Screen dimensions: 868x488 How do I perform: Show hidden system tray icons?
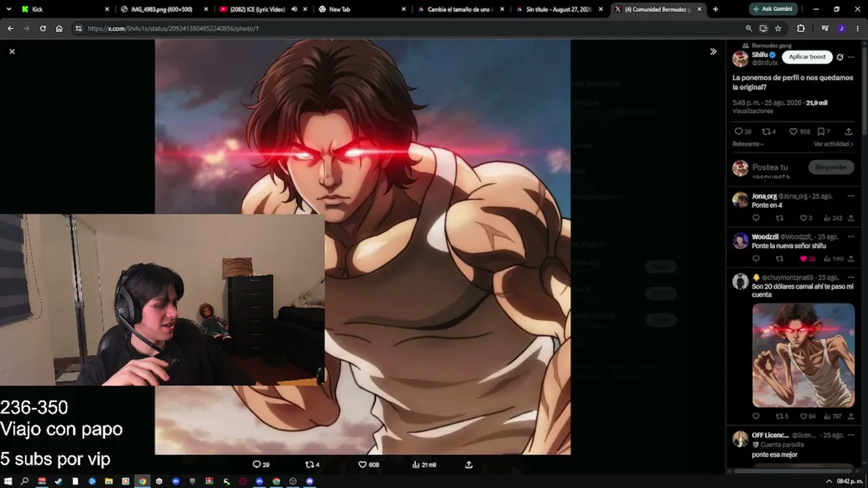[829, 481]
